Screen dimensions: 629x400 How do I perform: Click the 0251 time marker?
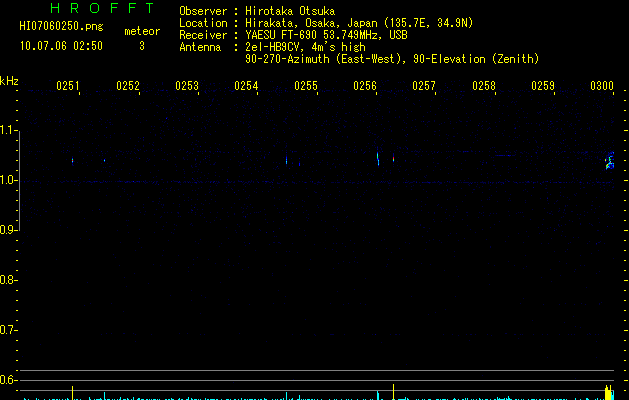tap(68, 86)
